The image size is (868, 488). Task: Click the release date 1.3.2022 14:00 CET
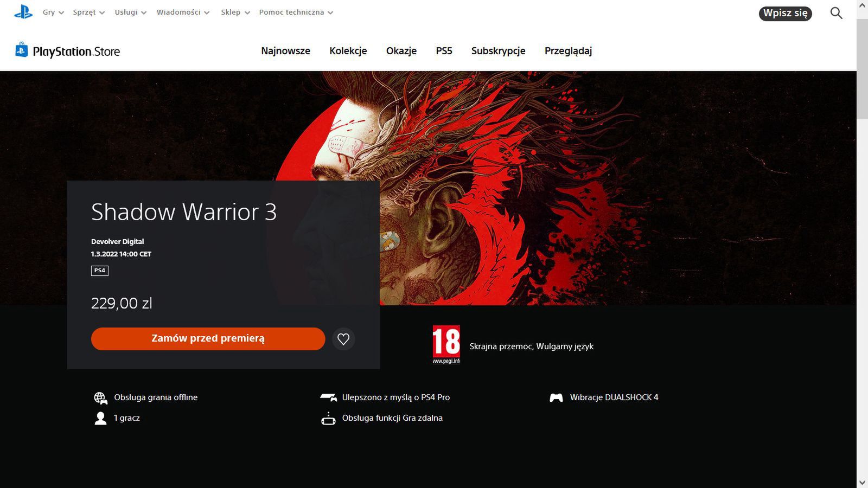tap(121, 254)
